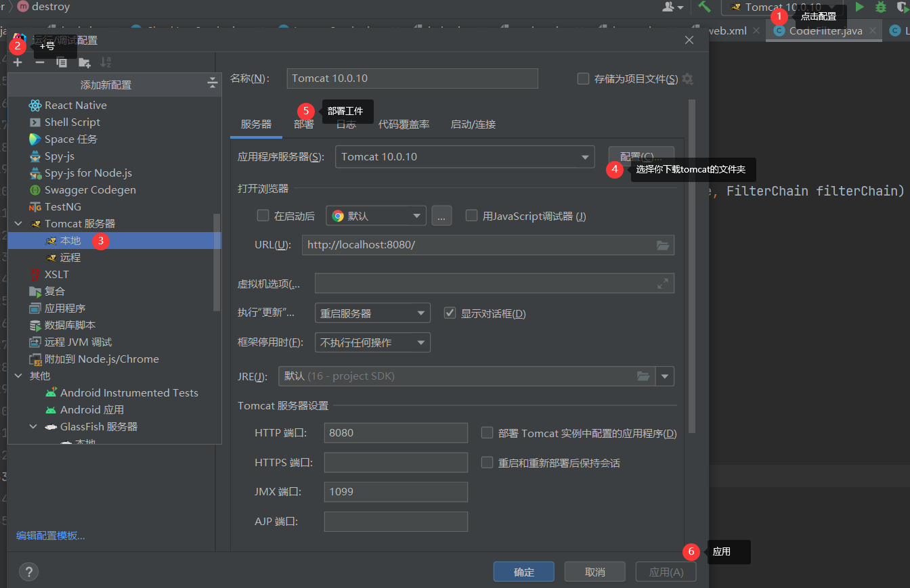
Task: Click the 名称 name input field
Action: [x=412, y=78]
